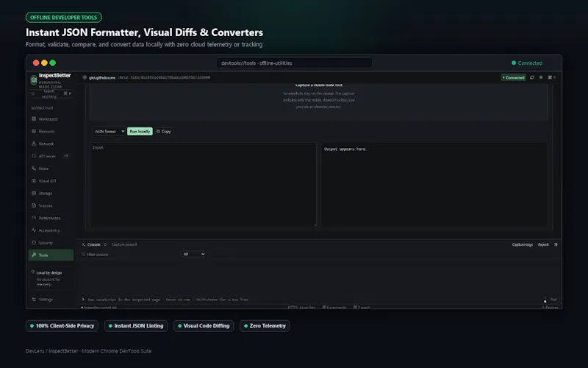This screenshot has width=588, height=368.
Task: Focus the Filter console field
Action: [x=129, y=254]
